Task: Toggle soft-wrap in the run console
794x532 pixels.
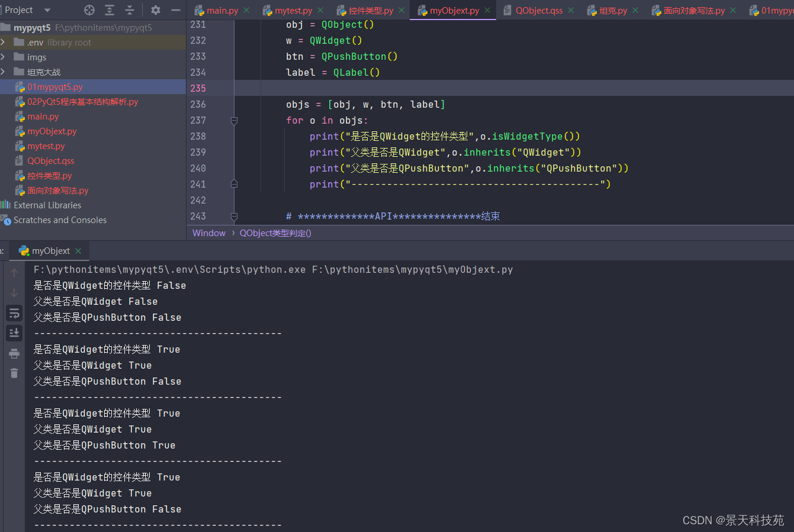Action: click(14, 313)
